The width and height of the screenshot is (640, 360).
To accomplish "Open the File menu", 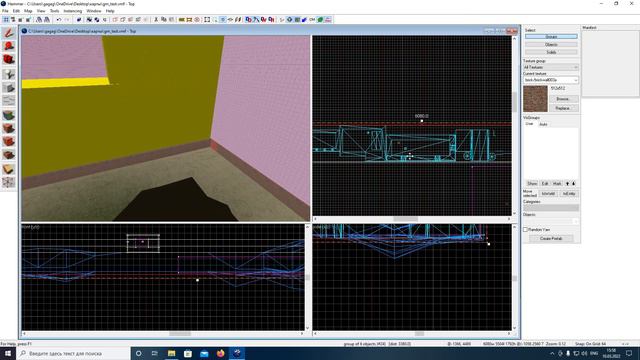I will (x=5, y=11).
